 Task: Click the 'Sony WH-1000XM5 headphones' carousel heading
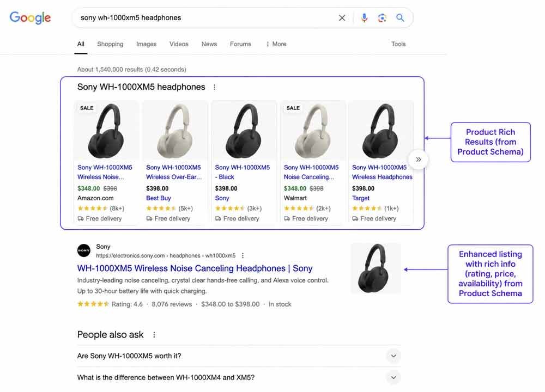pos(141,87)
